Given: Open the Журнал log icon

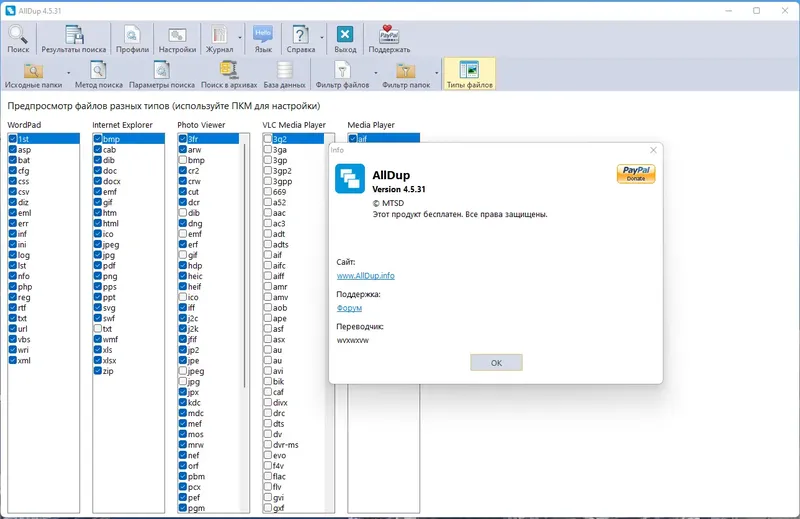Looking at the screenshot, I should [x=219, y=39].
